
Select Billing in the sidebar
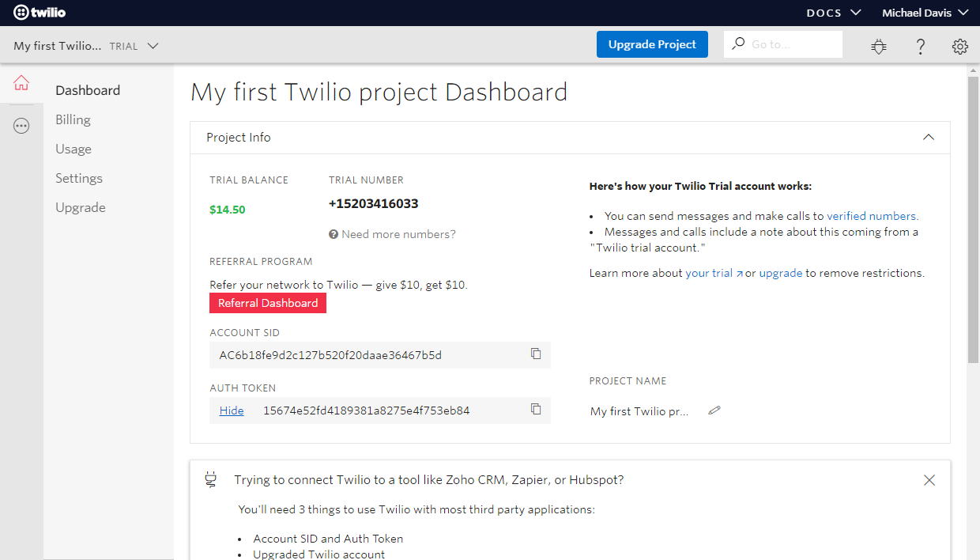(73, 119)
